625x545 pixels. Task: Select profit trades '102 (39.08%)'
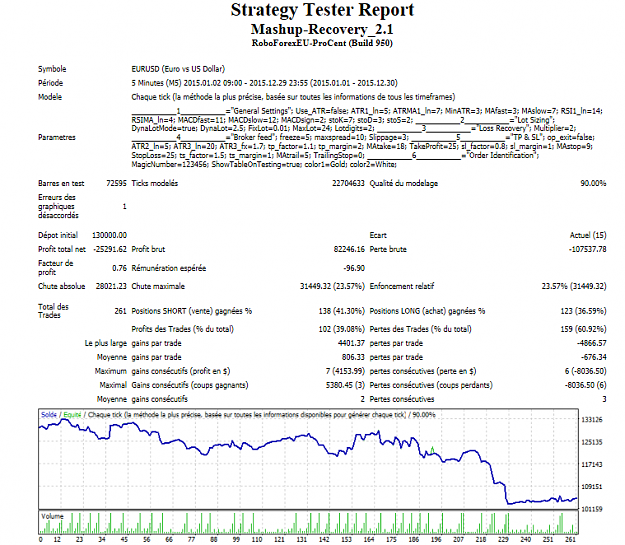[x=342, y=329]
